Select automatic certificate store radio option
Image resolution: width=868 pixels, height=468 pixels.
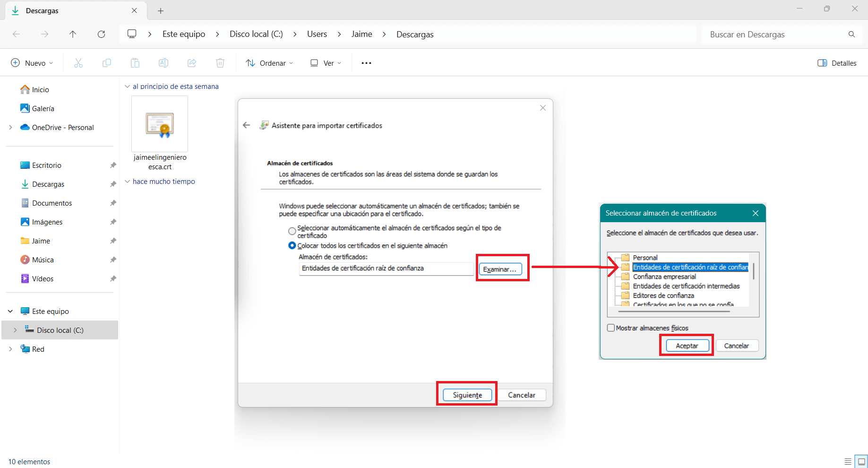click(x=292, y=231)
